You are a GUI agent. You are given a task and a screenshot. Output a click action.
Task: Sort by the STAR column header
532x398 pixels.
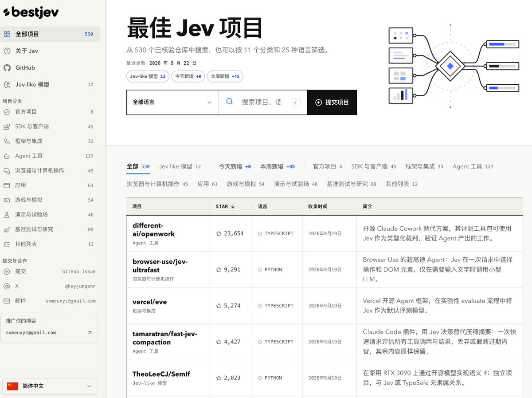pyautogui.click(x=225, y=206)
